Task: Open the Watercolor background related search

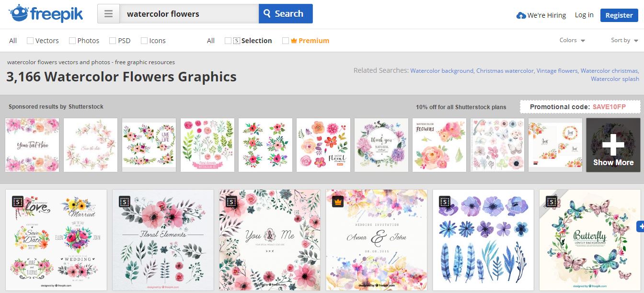Action: (441, 70)
